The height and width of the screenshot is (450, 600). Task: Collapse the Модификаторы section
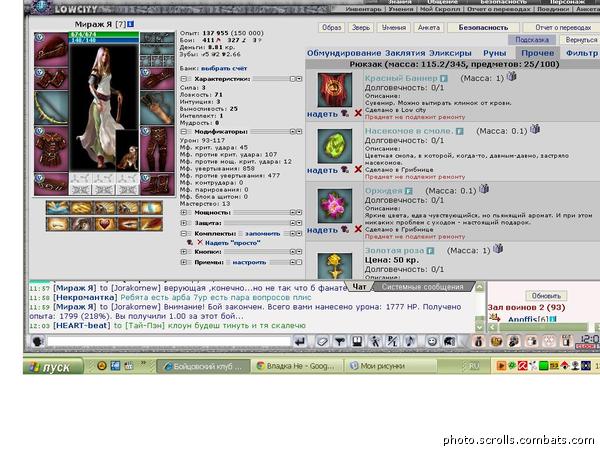pyautogui.click(x=184, y=132)
